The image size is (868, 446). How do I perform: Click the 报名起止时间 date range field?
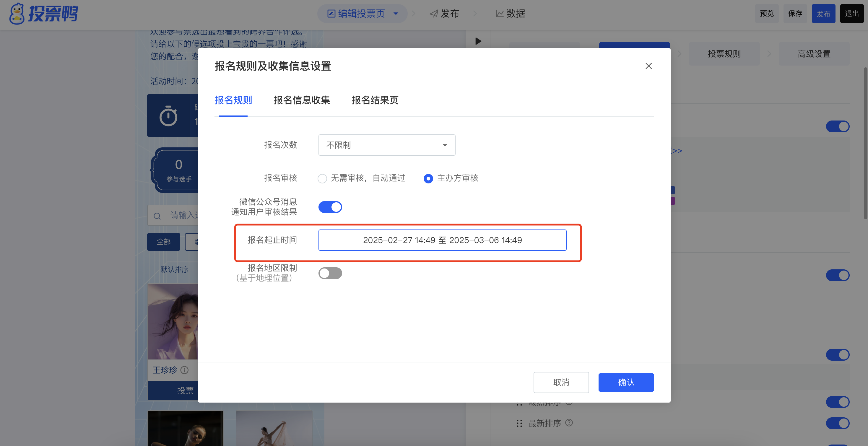[442, 240]
